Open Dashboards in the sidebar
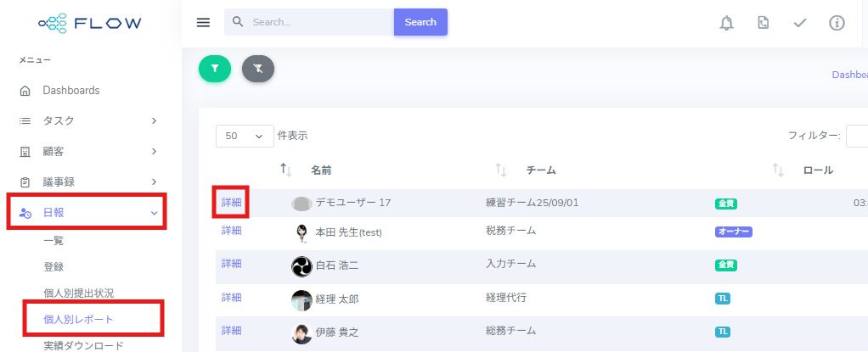Viewport: 868px width, 352px height. click(71, 90)
